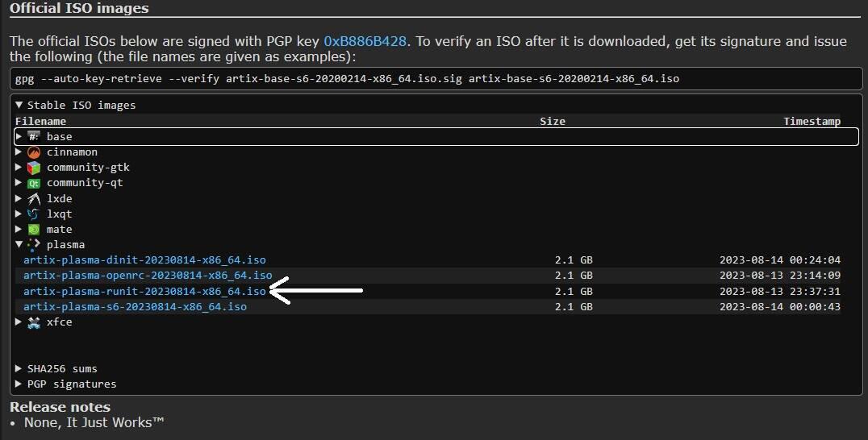This screenshot has height=440, width=868.
Task: Expand the cinnamon ISO list
Action: coord(19,152)
